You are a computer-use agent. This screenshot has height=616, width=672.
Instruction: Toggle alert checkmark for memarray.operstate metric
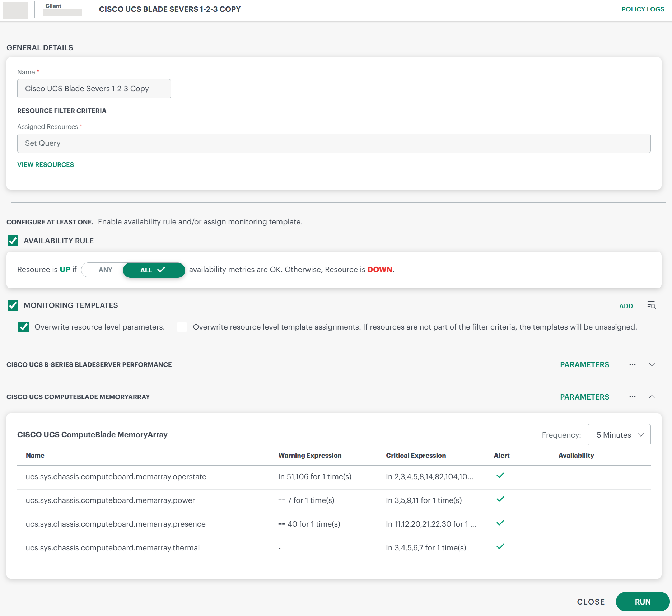(500, 476)
